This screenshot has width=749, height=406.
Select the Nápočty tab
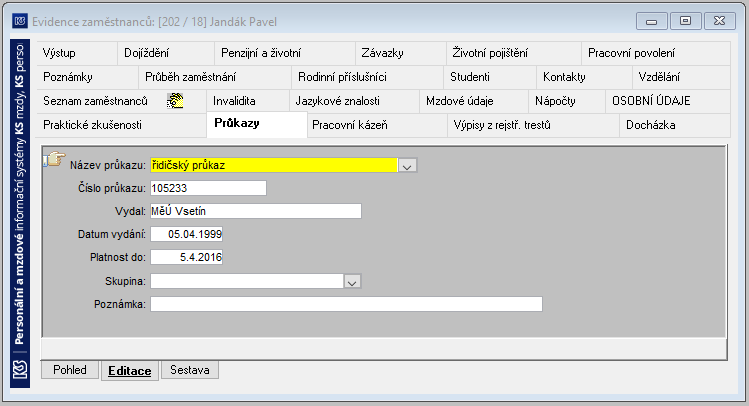point(567,101)
